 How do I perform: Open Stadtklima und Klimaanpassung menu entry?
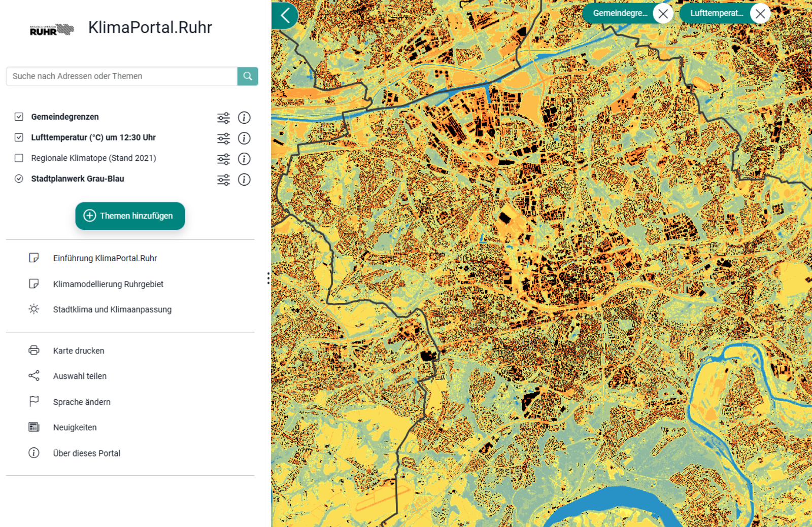112,309
